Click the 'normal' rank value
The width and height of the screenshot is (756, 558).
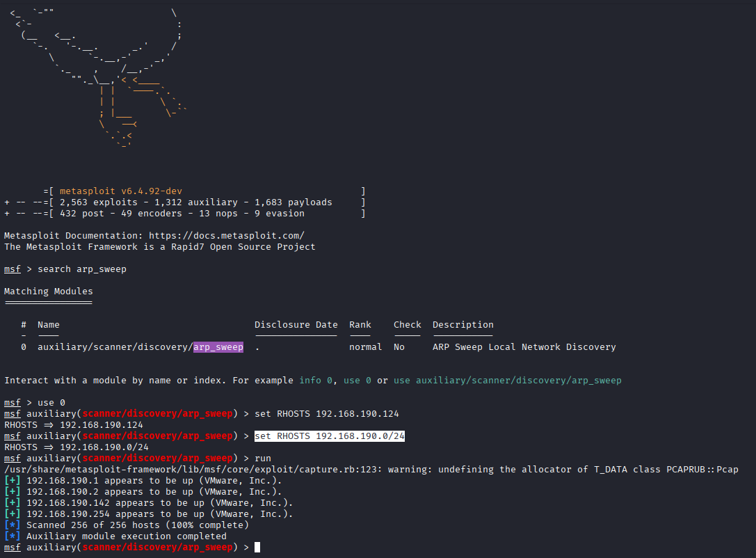point(365,346)
